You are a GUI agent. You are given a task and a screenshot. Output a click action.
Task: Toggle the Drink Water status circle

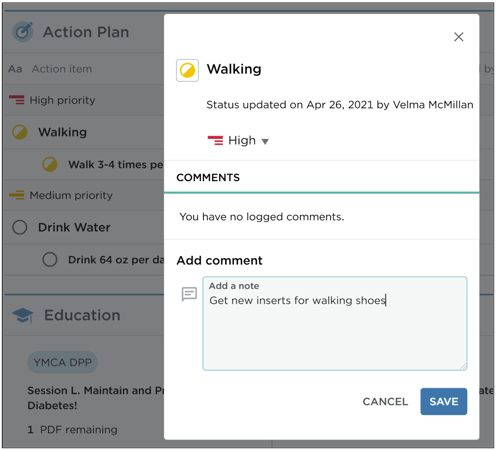click(20, 227)
